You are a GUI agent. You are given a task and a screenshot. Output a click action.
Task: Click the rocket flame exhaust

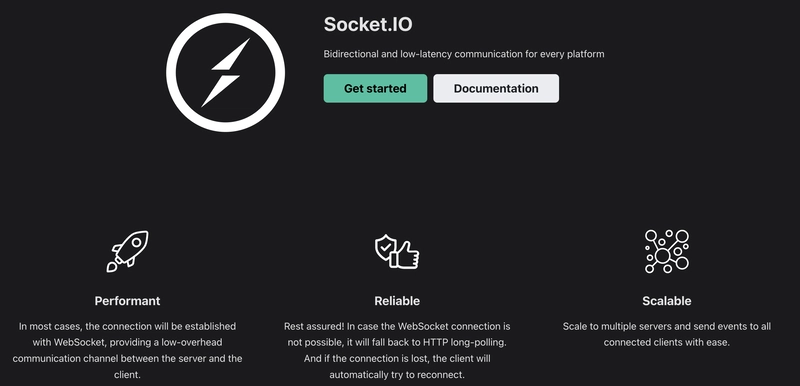pos(111,267)
